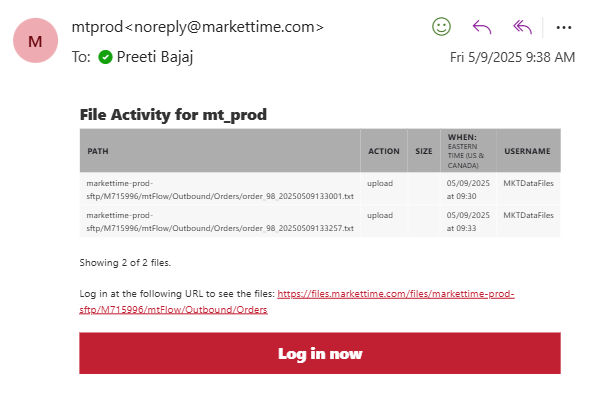Reply to this email using single arrow

(x=482, y=27)
